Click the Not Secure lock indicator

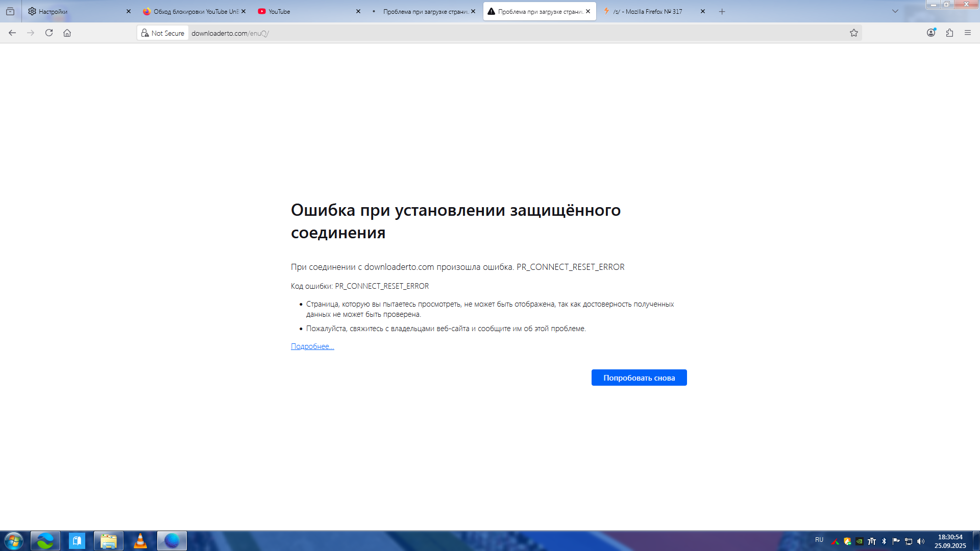coord(163,33)
